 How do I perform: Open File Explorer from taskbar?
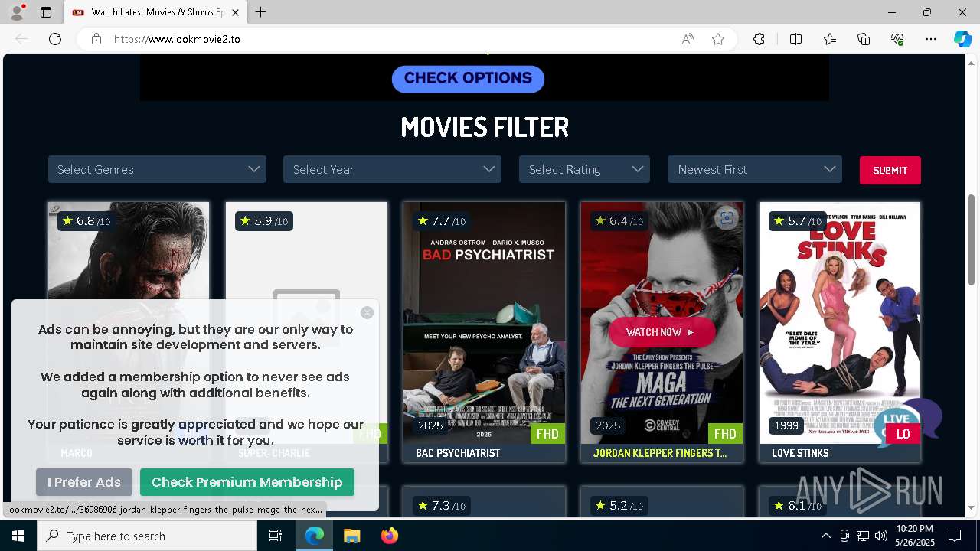pos(351,536)
